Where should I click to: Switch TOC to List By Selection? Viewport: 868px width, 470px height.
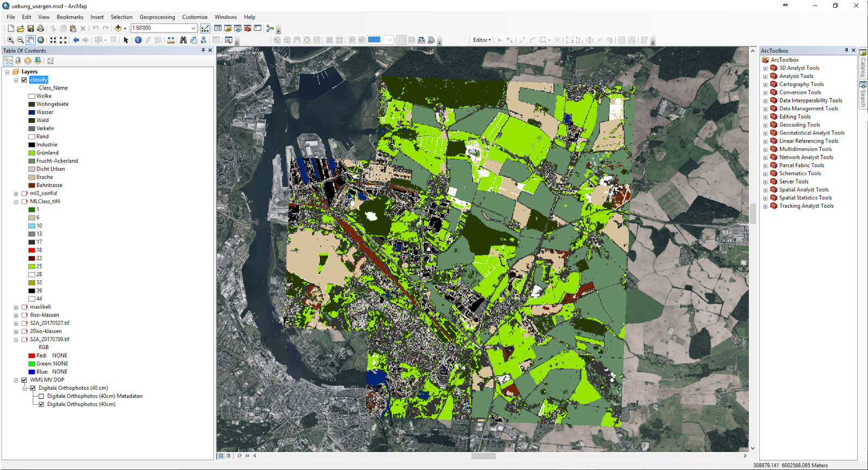pyautogui.click(x=37, y=61)
